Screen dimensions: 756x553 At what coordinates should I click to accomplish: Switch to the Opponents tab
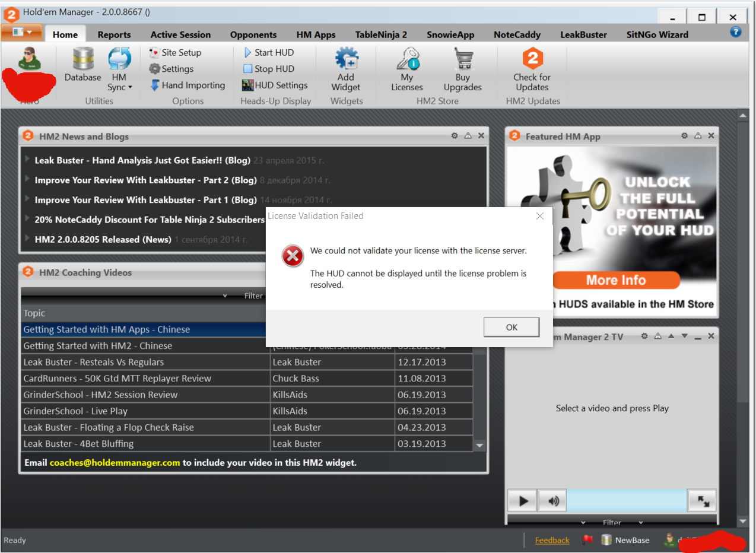(253, 34)
